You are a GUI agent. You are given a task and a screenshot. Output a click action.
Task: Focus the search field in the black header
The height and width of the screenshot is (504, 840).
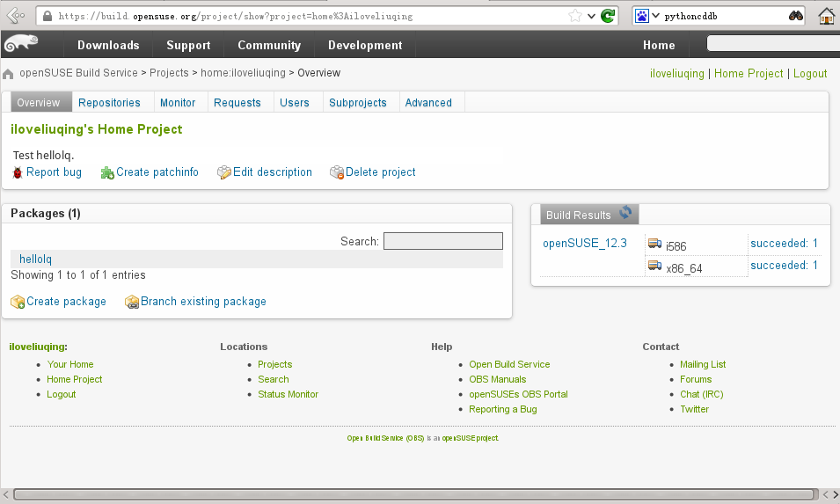(x=773, y=43)
